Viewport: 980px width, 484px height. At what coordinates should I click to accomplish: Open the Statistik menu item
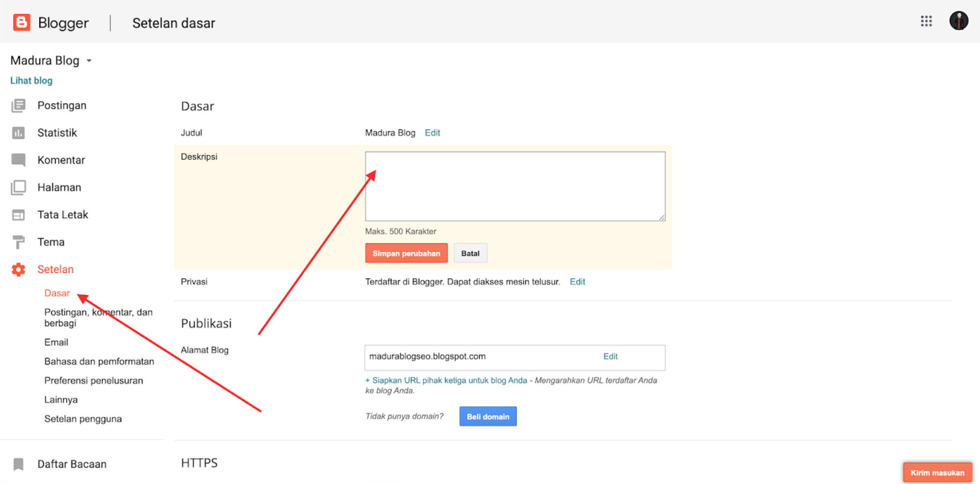click(x=57, y=133)
